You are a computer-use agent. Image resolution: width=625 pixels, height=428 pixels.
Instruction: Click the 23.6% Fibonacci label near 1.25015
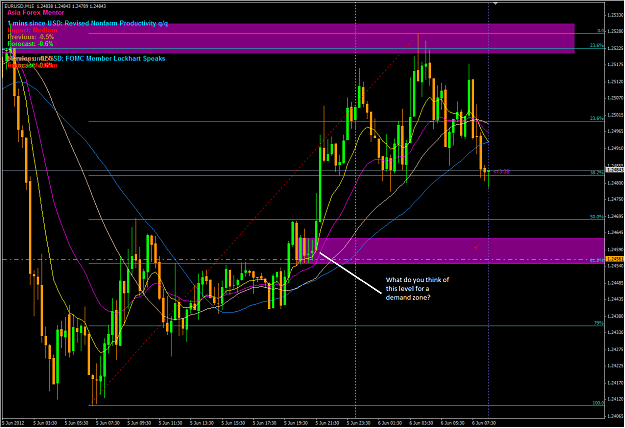(597, 118)
